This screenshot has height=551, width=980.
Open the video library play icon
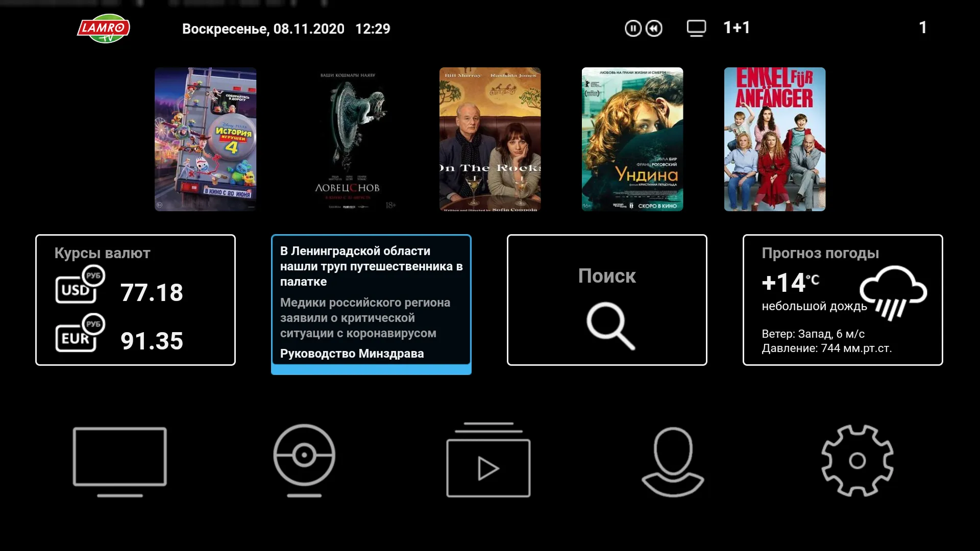tap(488, 460)
